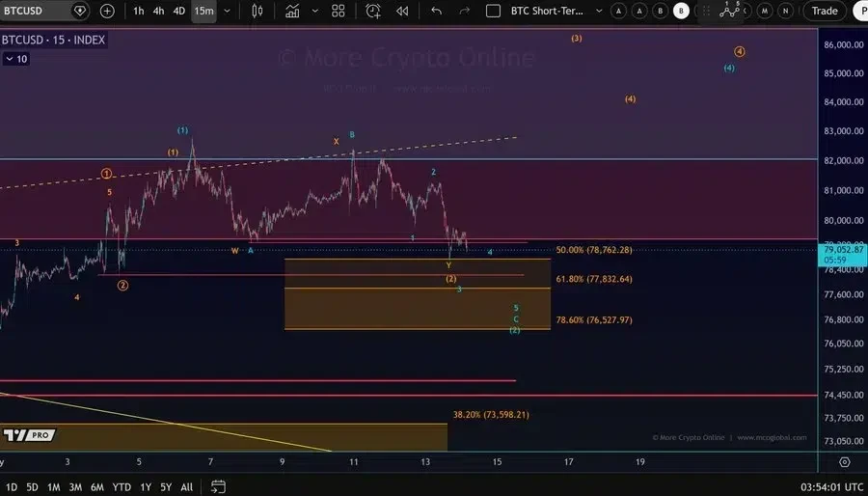
Task: Undo the last chart action
Action: click(x=436, y=11)
